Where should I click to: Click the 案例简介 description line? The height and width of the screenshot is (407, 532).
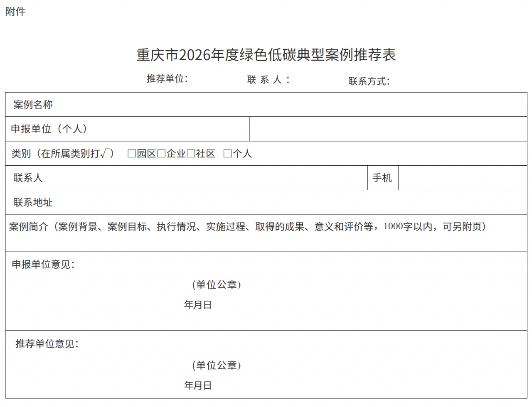click(248, 227)
